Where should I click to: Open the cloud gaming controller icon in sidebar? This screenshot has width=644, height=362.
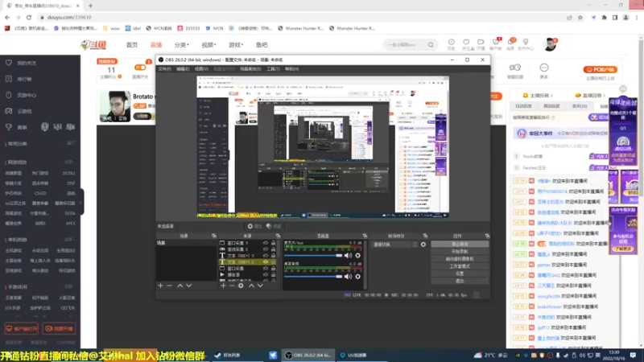click(9, 111)
